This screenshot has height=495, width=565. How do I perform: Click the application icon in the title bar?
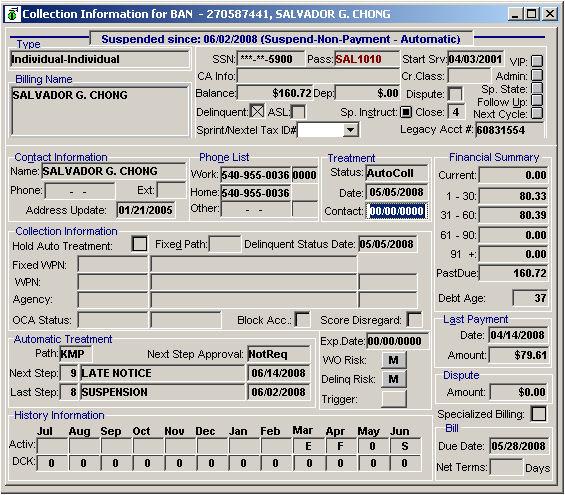coord(13,14)
